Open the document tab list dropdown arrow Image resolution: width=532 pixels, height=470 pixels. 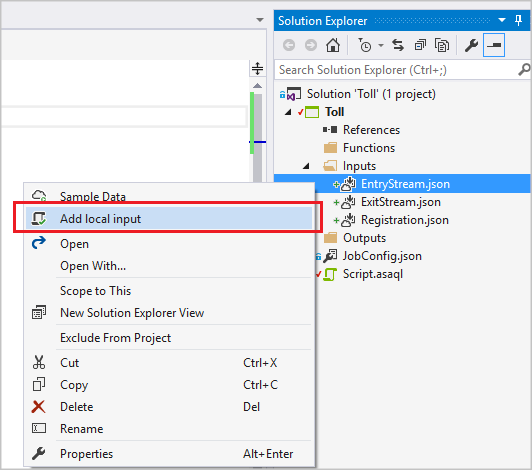pos(260,20)
